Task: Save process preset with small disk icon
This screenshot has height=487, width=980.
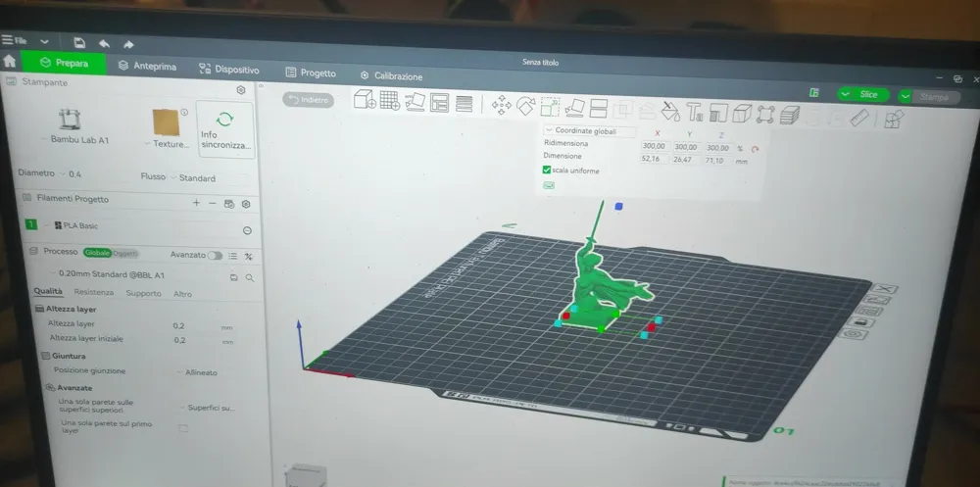Action: [234, 277]
